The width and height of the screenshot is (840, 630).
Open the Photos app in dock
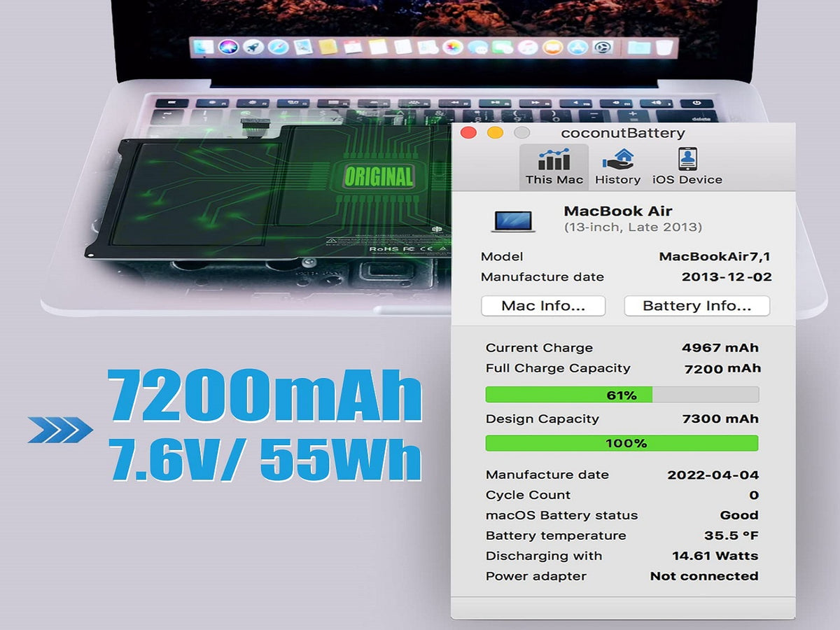(x=453, y=48)
